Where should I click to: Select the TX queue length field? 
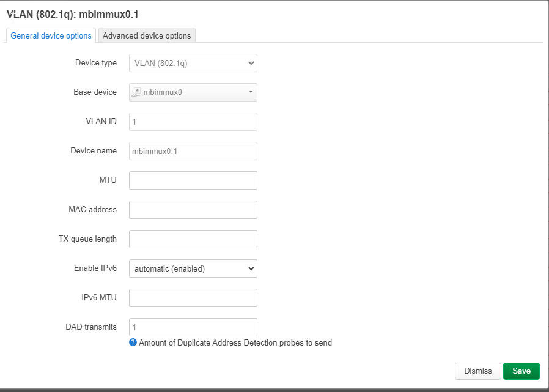(193, 239)
